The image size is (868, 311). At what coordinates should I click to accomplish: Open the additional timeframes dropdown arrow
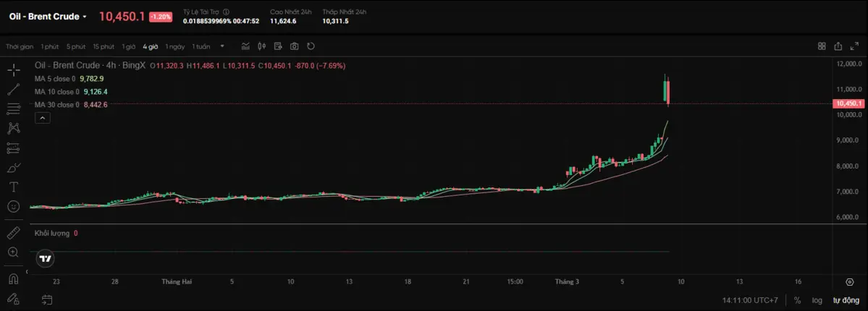click(222, 46)
